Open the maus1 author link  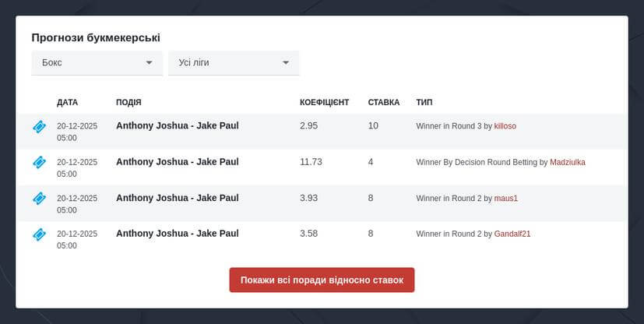point(506,199)
